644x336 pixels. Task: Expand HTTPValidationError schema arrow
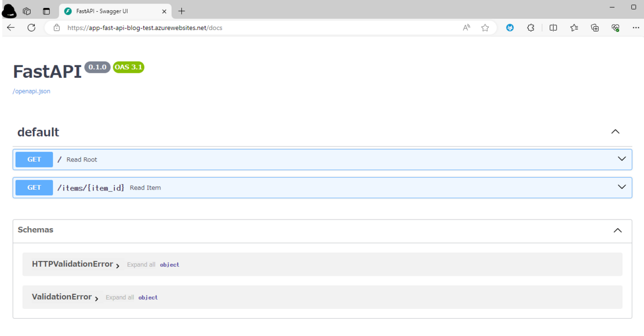(x=118, y=265)
